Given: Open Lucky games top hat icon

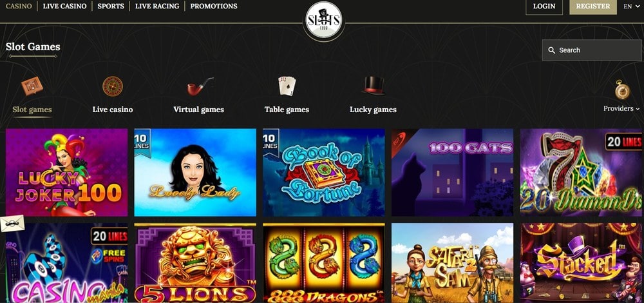Looking at the screenshot, I should (374, 86).
